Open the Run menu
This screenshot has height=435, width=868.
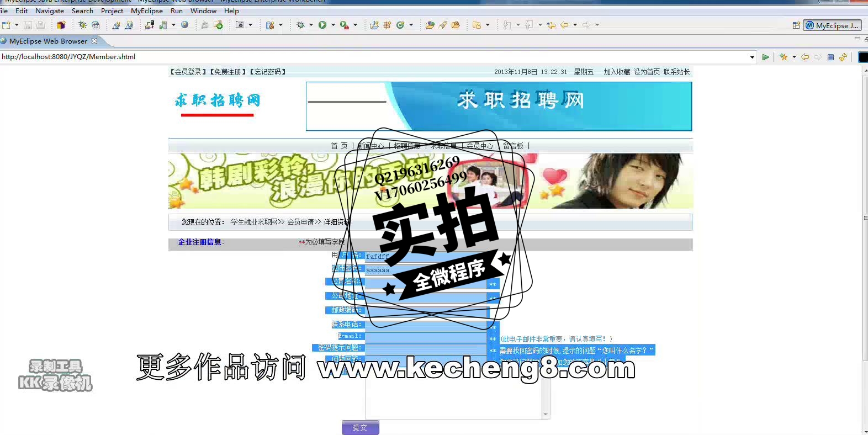tap(177, 10)
